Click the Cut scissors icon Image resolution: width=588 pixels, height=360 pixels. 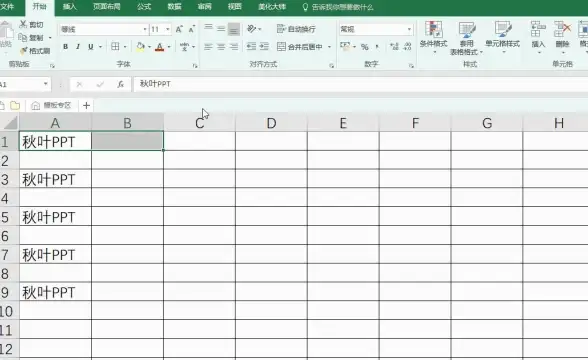point(23,24)
